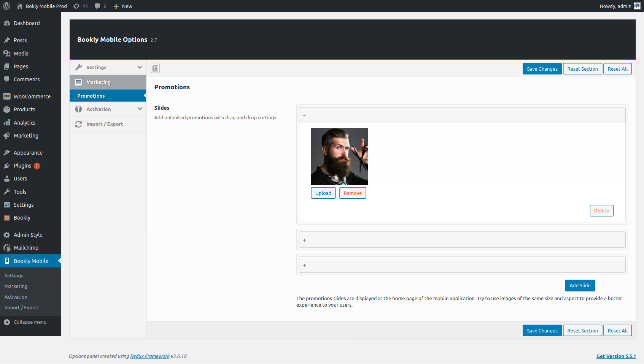
Task: Click the Import / Export refresh icon
Action: point(78,124)
